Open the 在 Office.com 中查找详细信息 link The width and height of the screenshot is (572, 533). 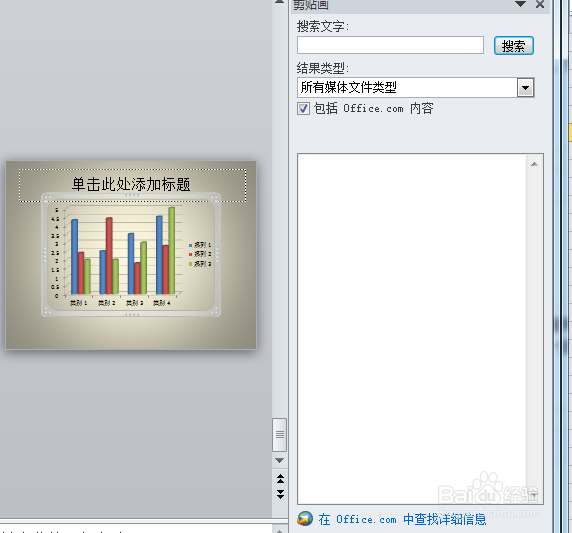[402, 519]
